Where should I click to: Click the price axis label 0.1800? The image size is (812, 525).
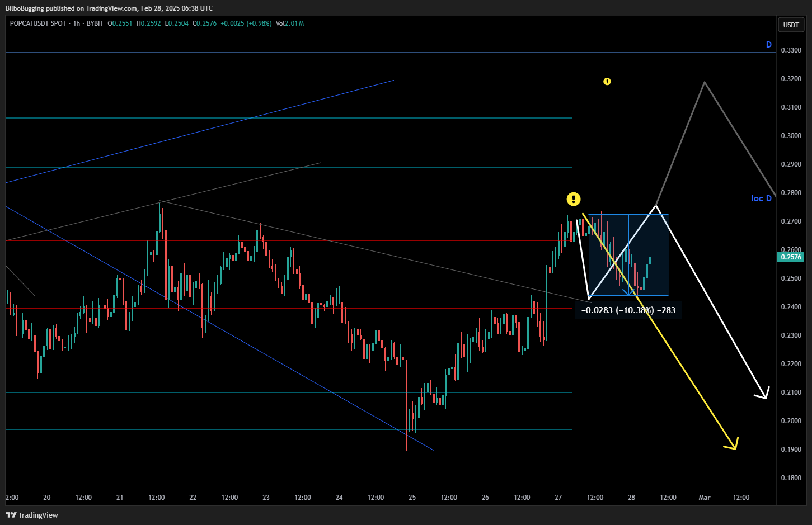click(x=791, y=478)
